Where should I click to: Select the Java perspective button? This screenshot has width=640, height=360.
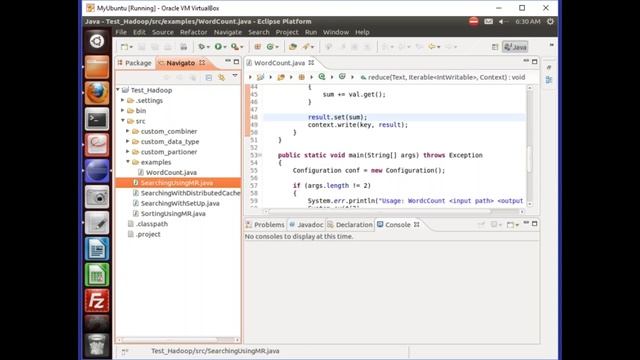click(x=516, y=47)
